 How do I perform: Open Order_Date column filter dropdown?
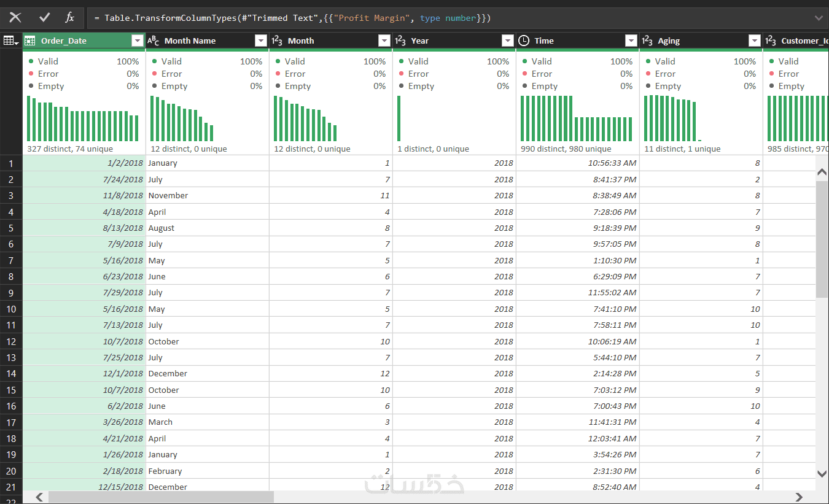click(138, 41)
